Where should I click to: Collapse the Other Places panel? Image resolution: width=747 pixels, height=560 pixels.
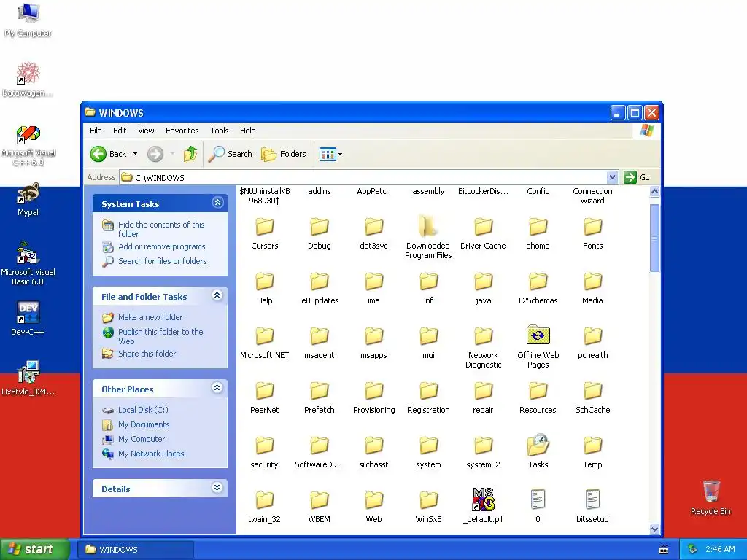tap(217, 388)
